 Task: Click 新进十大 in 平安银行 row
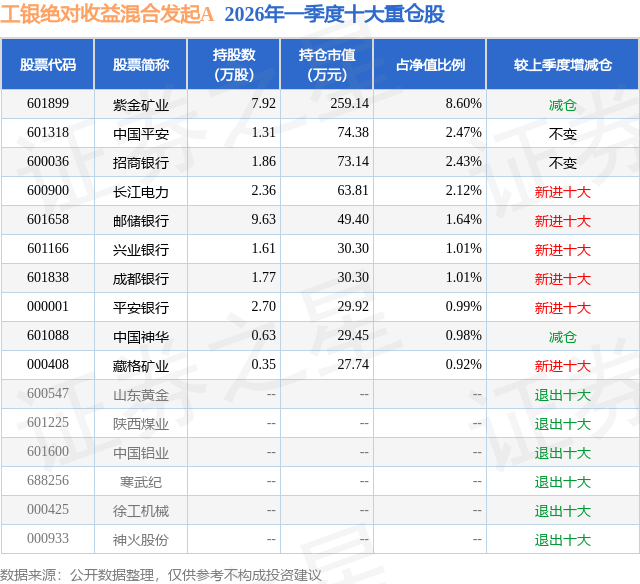[563, 308]
